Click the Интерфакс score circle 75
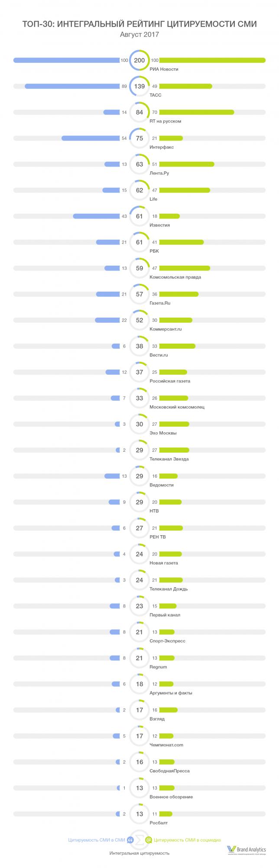The image size is (279, 868). point(139,138)
